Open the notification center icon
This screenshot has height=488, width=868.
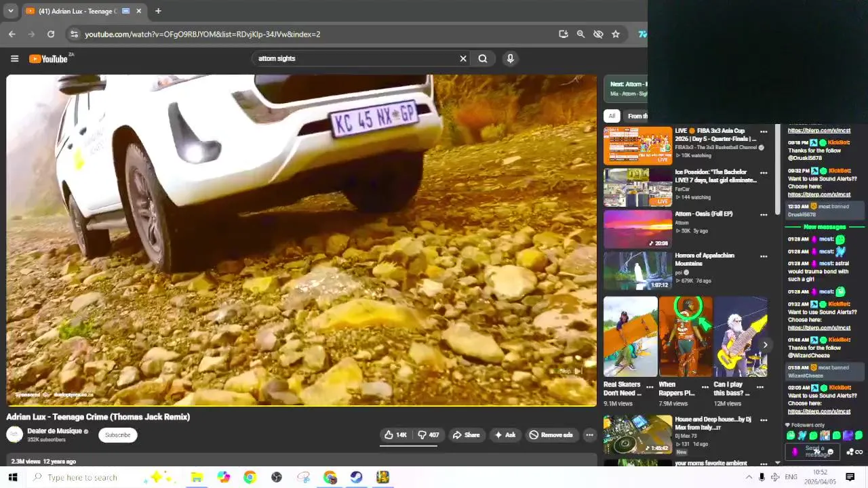pyautogui.click(x=850, y=477)
